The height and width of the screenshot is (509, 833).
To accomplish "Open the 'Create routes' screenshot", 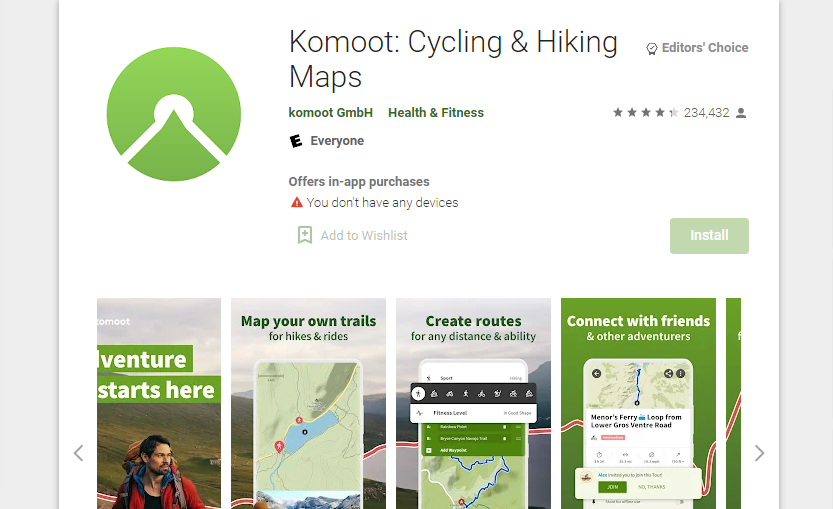I will [473, 403].
